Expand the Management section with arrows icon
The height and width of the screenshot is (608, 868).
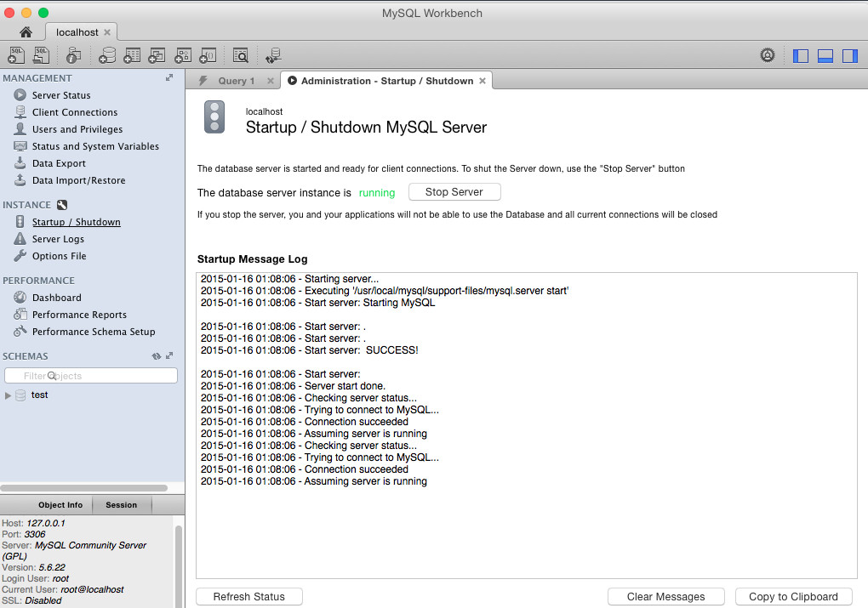169,78
